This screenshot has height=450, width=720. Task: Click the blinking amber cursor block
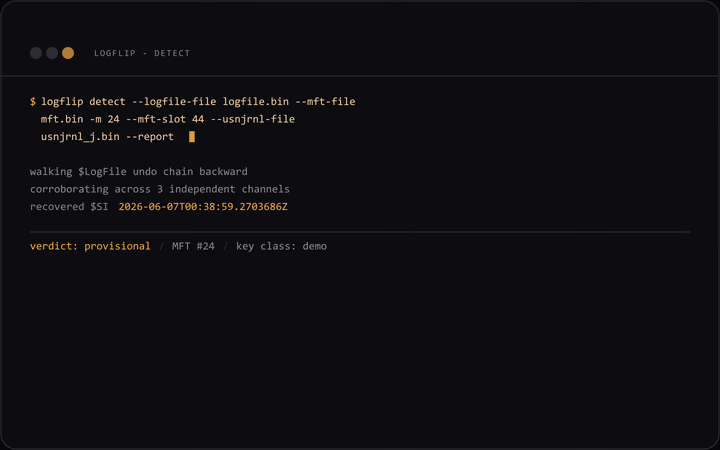click(x=192, y=136)
